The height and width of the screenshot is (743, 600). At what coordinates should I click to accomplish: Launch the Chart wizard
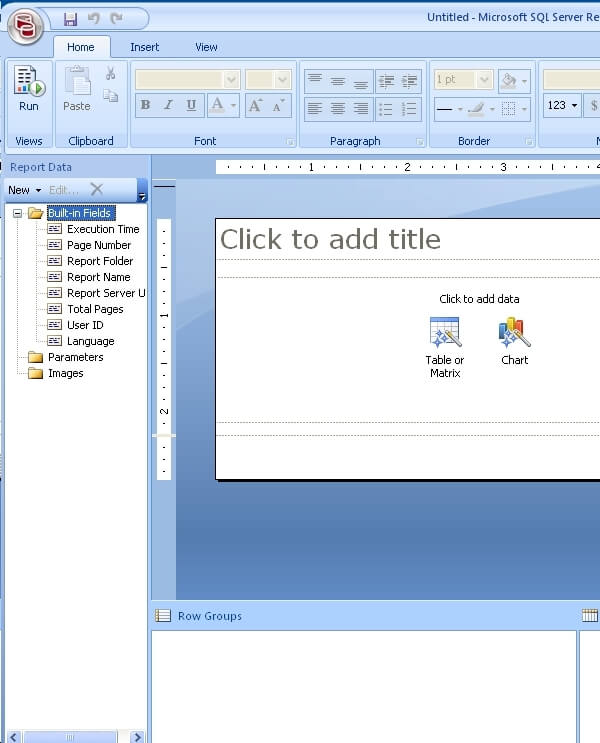pos(514,341)
